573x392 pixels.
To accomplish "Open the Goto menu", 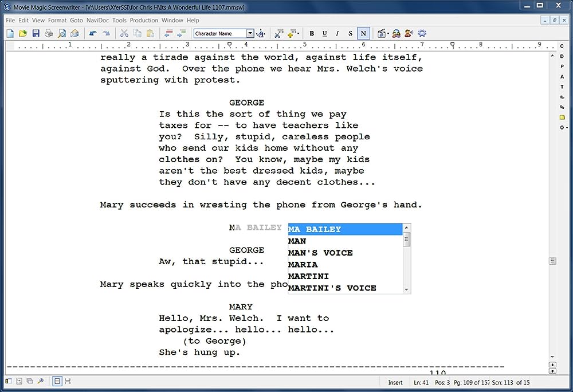I will (76, 21).
